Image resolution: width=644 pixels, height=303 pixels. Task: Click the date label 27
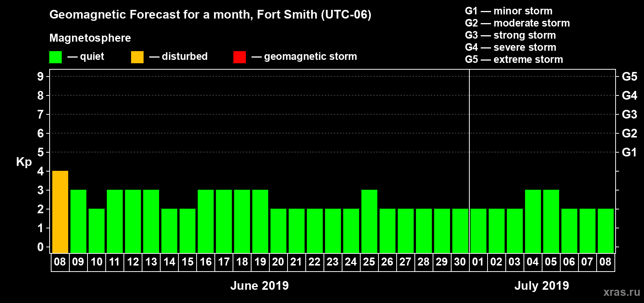tap(405, 262)
